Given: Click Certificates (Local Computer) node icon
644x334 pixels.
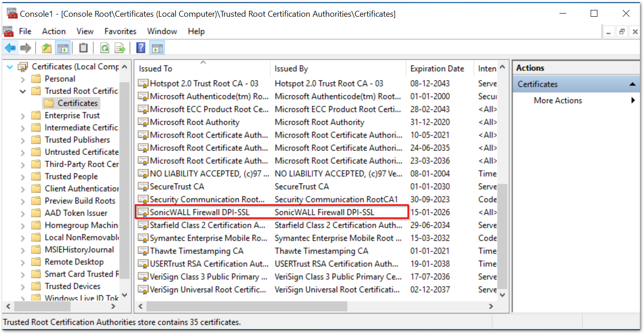Looking at the screenshot, I should 23,66.
